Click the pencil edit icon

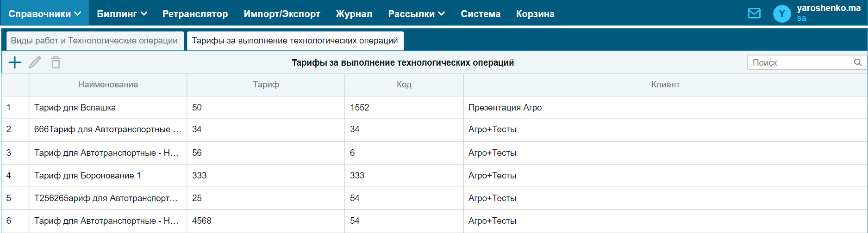tap(35, 62)
